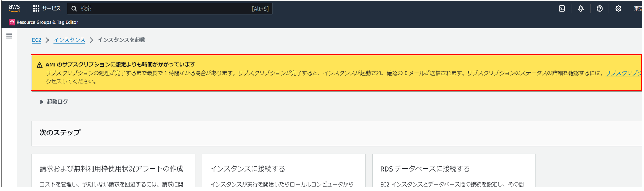Open the RDS データベースに接続する card

click(x=454, y=171)
